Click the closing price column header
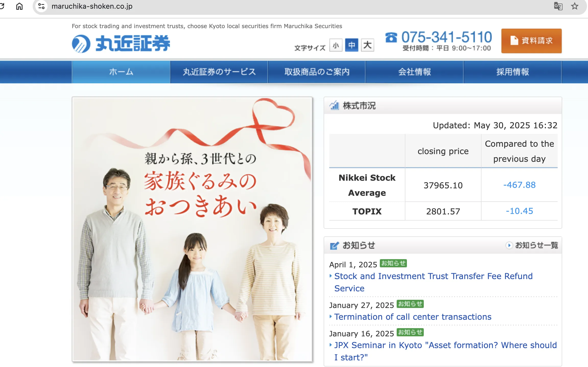The image size is (588, 367). click(443, 151)
